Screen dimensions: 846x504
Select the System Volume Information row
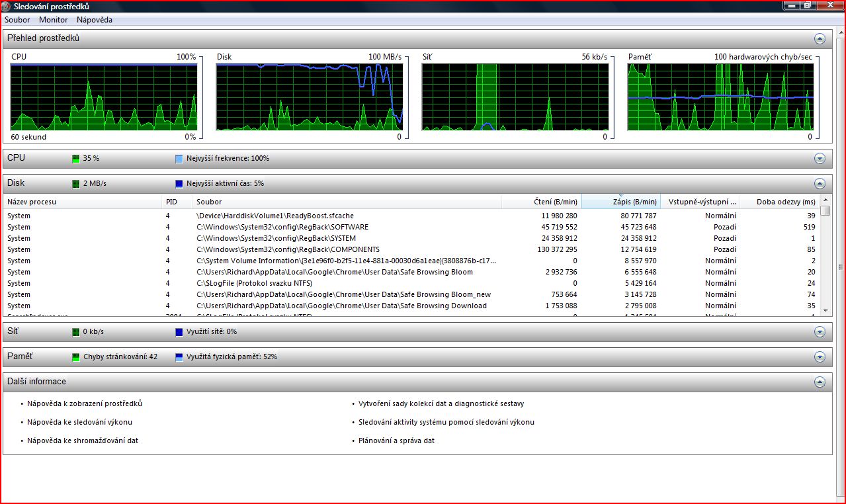click(411, 261)
